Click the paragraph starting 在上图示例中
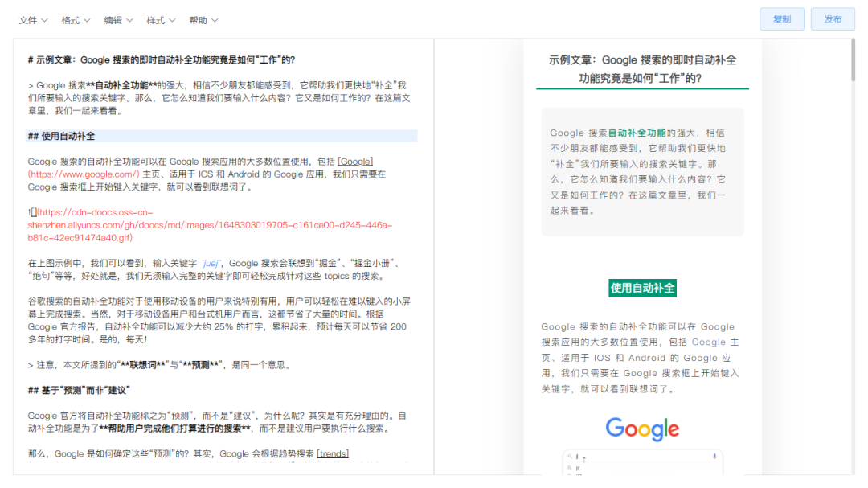 216,270
